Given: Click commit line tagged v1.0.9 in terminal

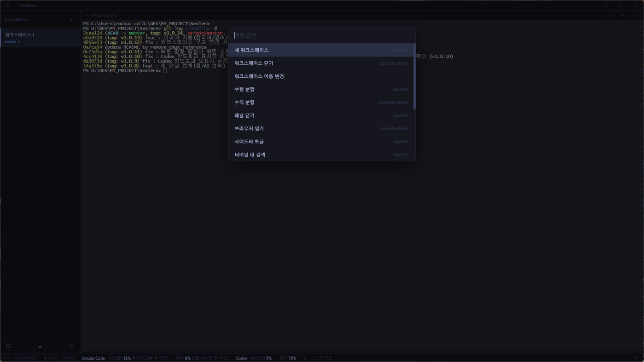Looking at the screenshot, I should 155,61.
